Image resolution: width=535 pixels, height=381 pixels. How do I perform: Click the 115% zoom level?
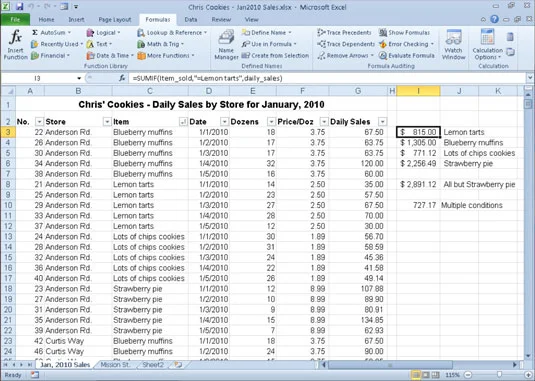pyautogui.click(x=453, y=375)
